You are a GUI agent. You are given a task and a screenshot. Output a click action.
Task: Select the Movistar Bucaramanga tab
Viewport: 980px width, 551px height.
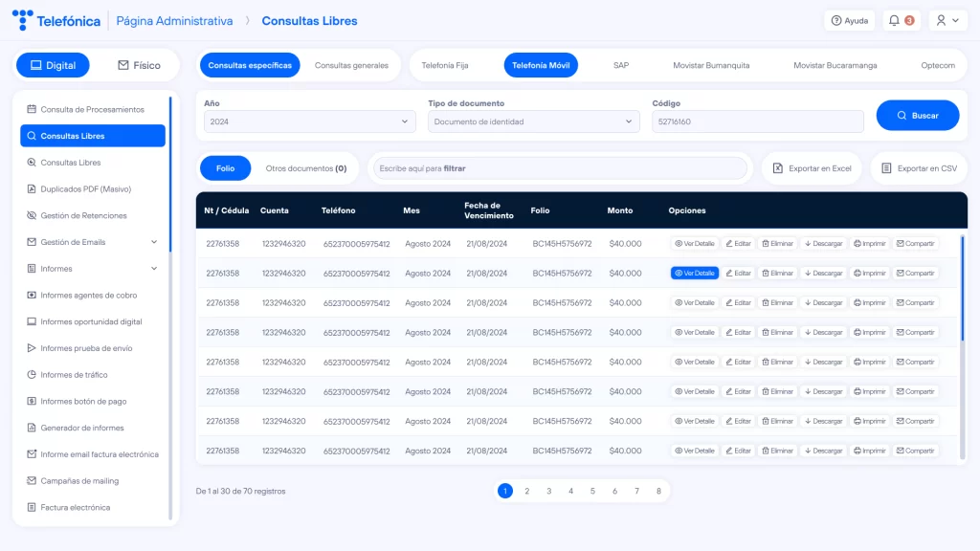point(835,65)
